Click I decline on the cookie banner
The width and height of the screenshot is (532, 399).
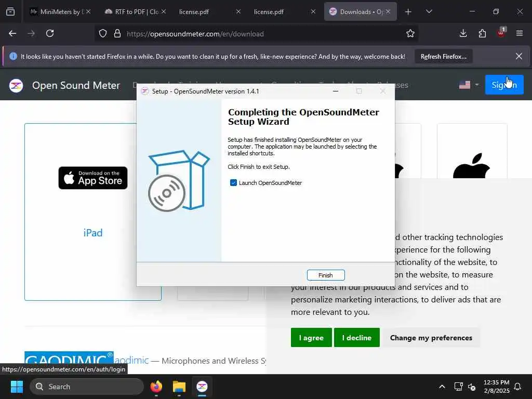(x=356, y=338)
